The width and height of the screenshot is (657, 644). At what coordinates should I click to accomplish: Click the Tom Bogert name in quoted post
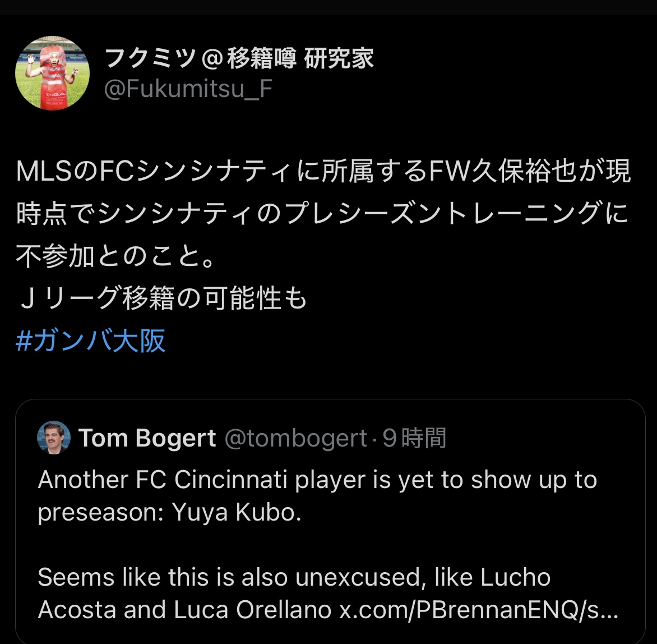point(147,438)
